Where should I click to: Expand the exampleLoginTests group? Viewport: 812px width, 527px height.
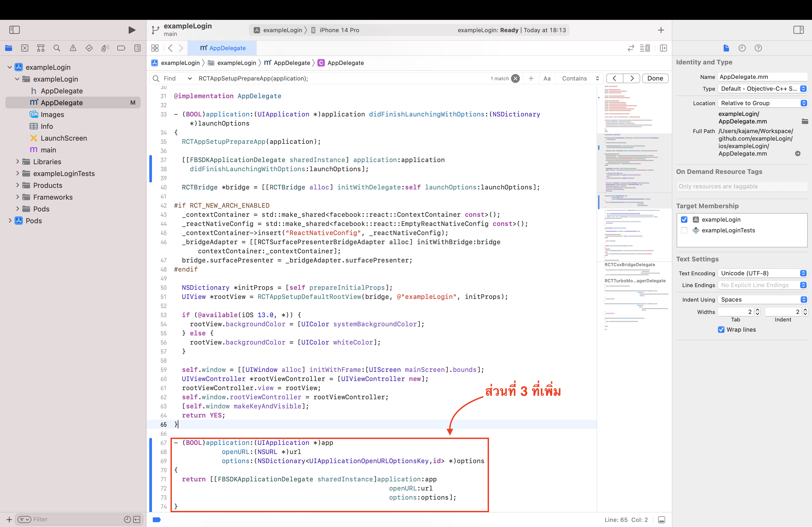pos(18,174)
